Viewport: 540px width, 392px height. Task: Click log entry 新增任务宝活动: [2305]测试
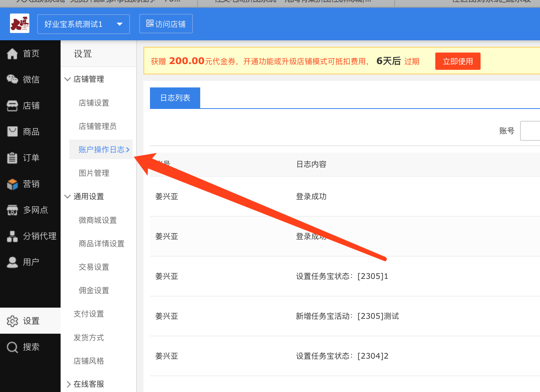(x=347, y=316)
